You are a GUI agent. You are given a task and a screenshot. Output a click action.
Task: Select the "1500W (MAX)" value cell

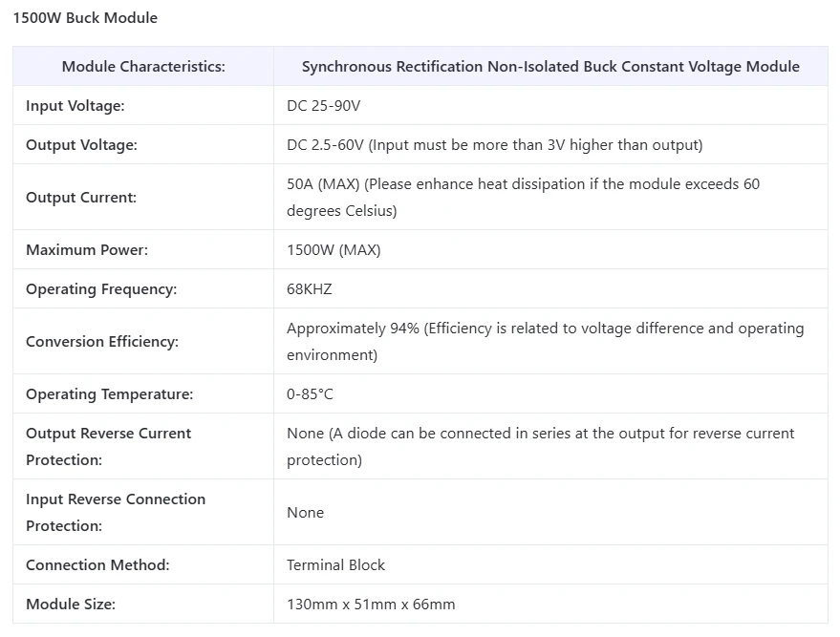334,250
